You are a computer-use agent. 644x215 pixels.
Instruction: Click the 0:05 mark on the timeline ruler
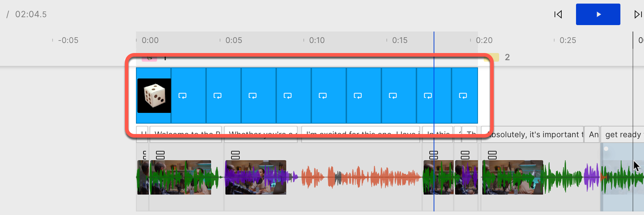(x=234, y=40)
